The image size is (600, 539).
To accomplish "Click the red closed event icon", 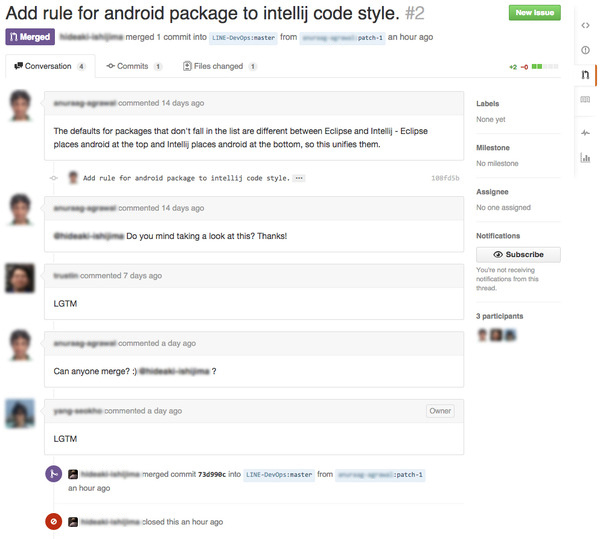I will pos(54,521).
